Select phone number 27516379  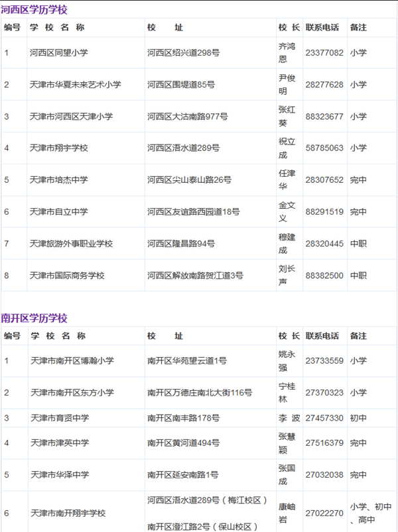pyautogui.click(x=324, y=443)
